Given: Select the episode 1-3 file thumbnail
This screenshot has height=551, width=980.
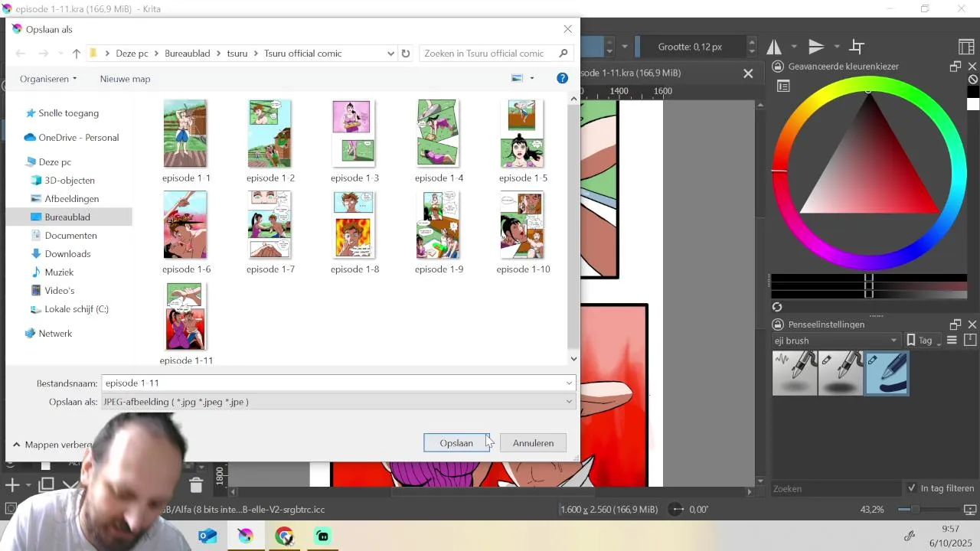Looking at the screenshot, I should (354, 134).
